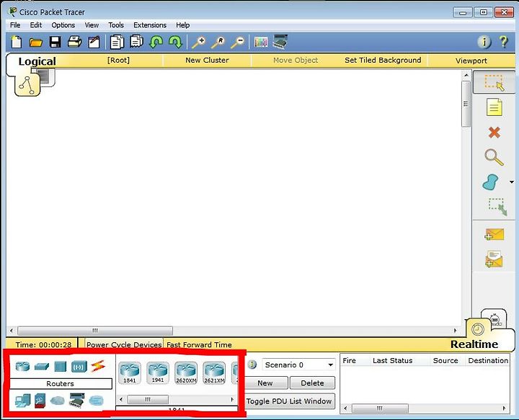Open the Edit menu
Viewport: 519px width, 420px height.
[x=36, y=25]
